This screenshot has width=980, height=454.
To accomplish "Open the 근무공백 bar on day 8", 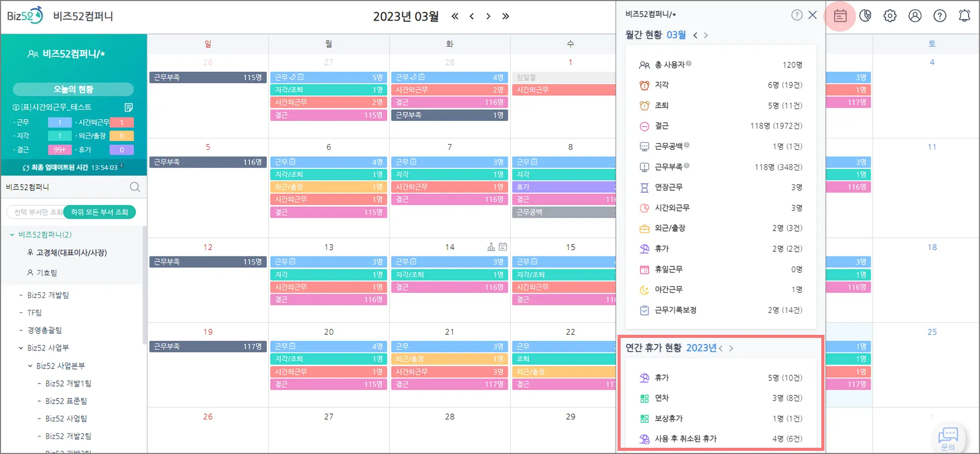I will click(x=564, y=212).
